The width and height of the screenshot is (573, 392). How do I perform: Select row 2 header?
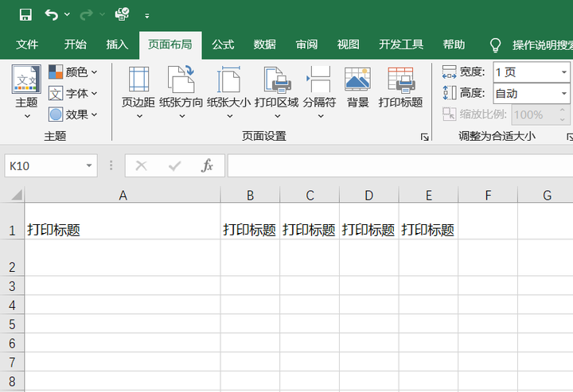click(x=12, y=258)
